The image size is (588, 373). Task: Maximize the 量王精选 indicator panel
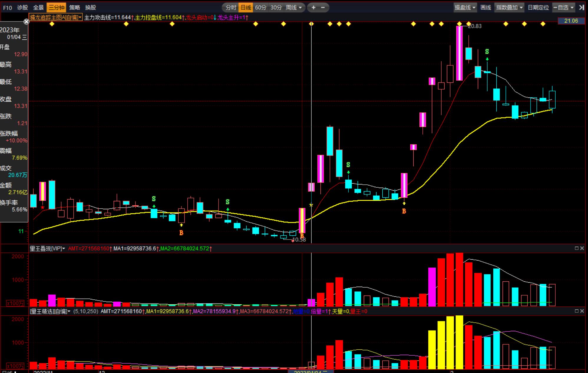point(577,311)
